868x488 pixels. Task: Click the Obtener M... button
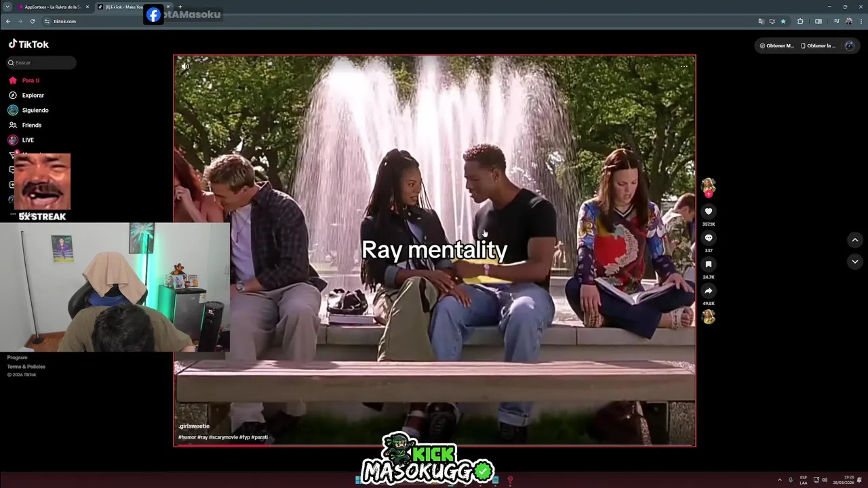[777, 46]
